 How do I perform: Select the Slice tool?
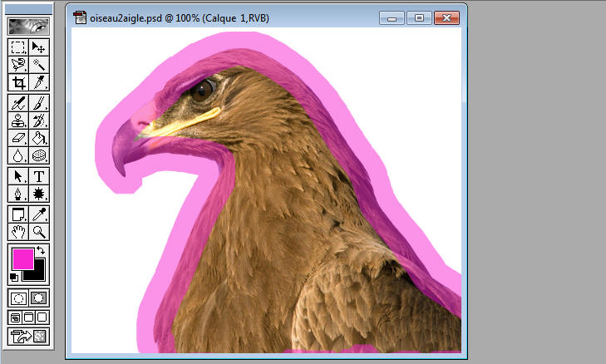[38, 82]
